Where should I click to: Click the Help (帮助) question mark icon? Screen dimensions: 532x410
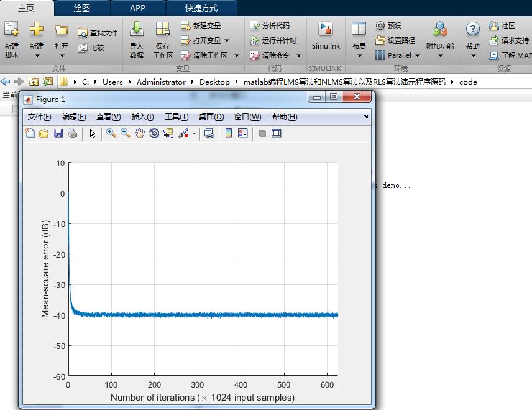click(x=472, y=29)
